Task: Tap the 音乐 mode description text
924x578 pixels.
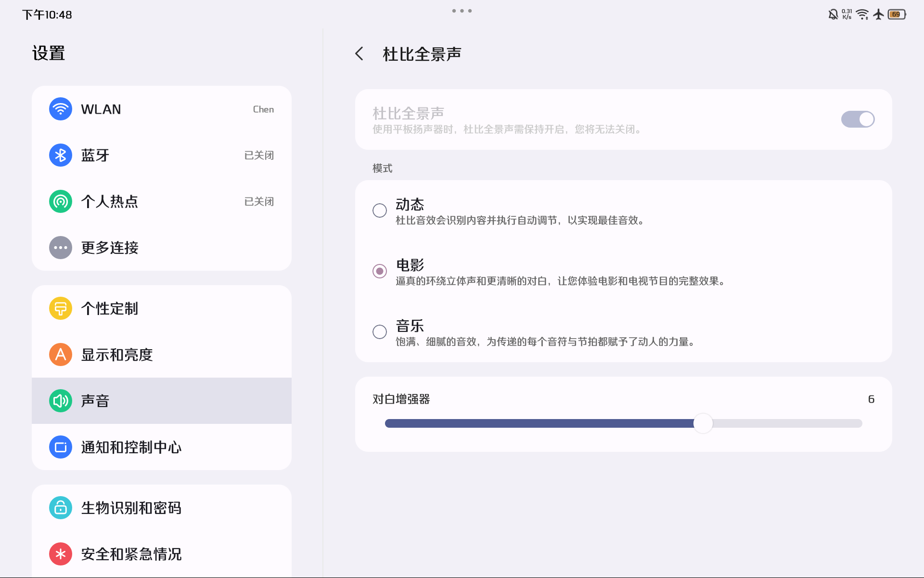Action: (545, 342)
